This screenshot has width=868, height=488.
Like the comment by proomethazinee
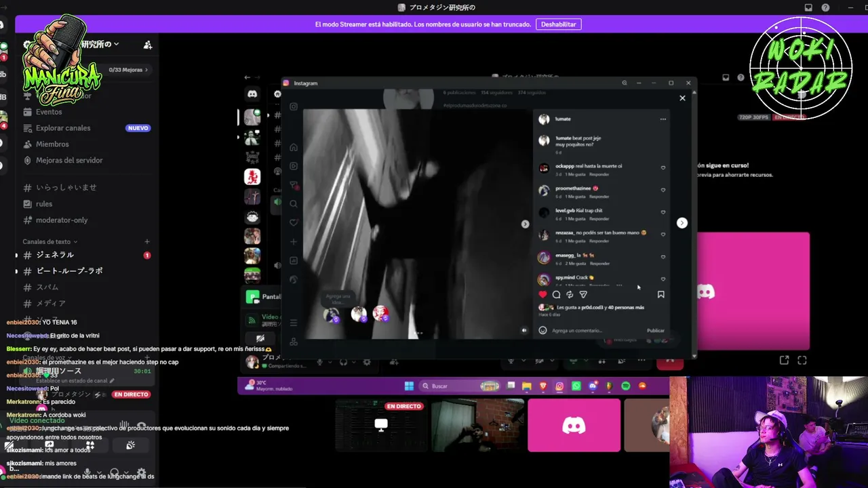click(663, 190)
